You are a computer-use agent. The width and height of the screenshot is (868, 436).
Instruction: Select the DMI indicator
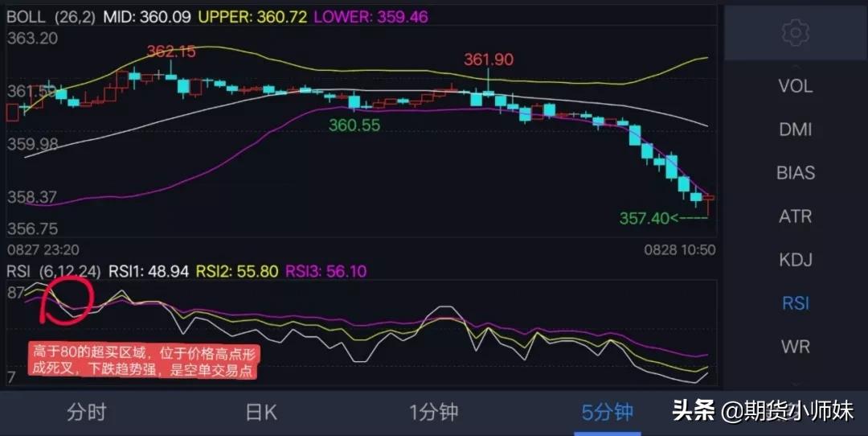click(796, 129)
